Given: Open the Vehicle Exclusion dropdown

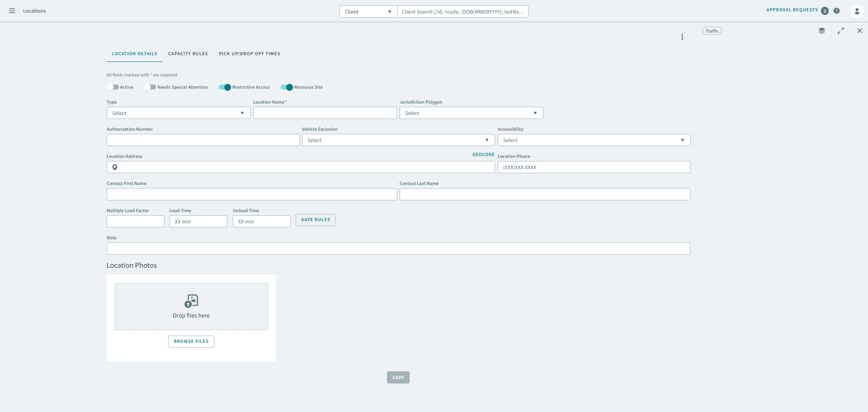Looking at the screenshot, I should [x=398, y=140].
